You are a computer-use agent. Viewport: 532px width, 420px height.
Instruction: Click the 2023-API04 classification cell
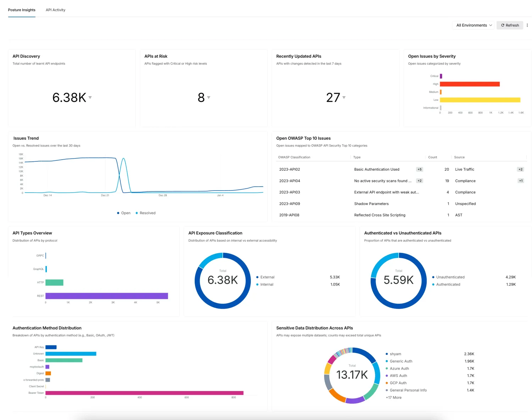point(289,181)
